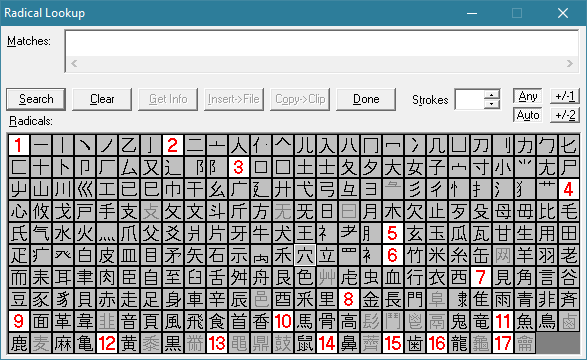
Task: Select the 竹 radical
Action: coord(414,255)
